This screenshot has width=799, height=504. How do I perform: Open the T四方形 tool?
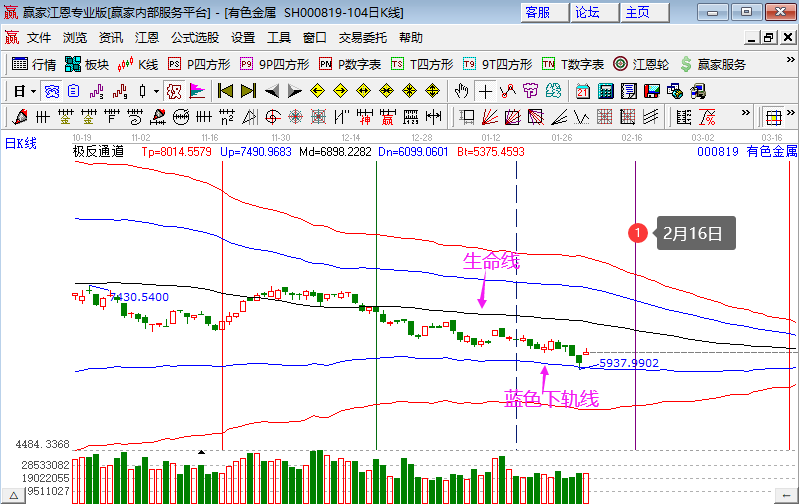click(422, 64)
